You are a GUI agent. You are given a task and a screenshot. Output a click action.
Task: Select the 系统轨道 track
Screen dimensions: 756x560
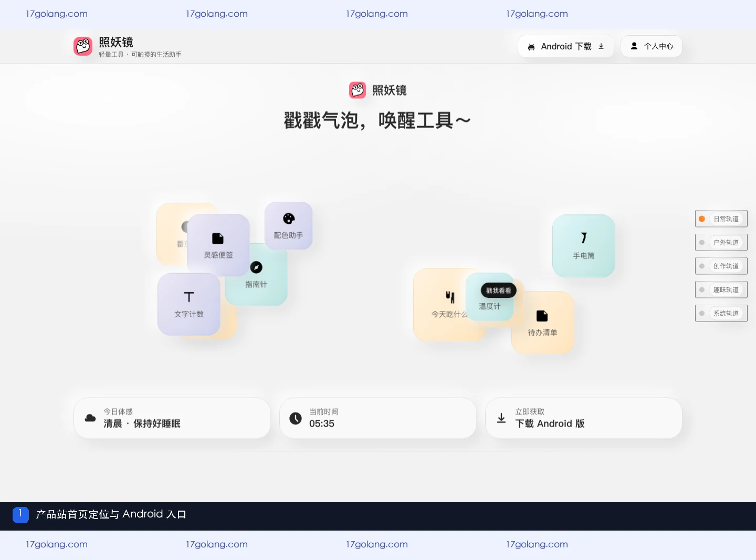[x=721, y=313]
